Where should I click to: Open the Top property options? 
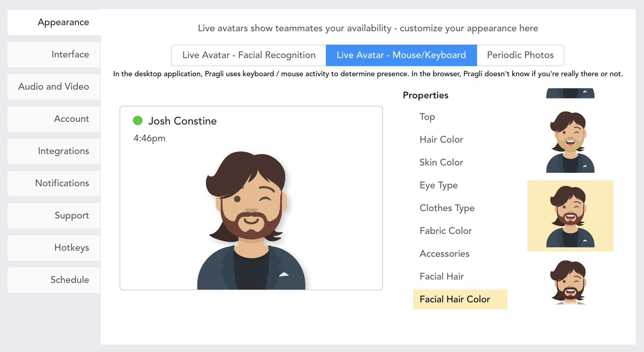[x=427, y=117]
